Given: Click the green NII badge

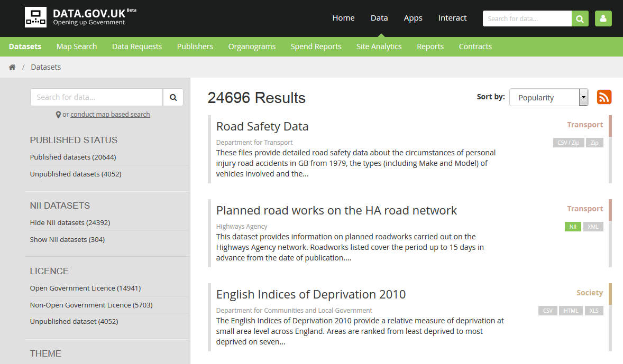Looking at the screenshot, I should click(573, 227).
